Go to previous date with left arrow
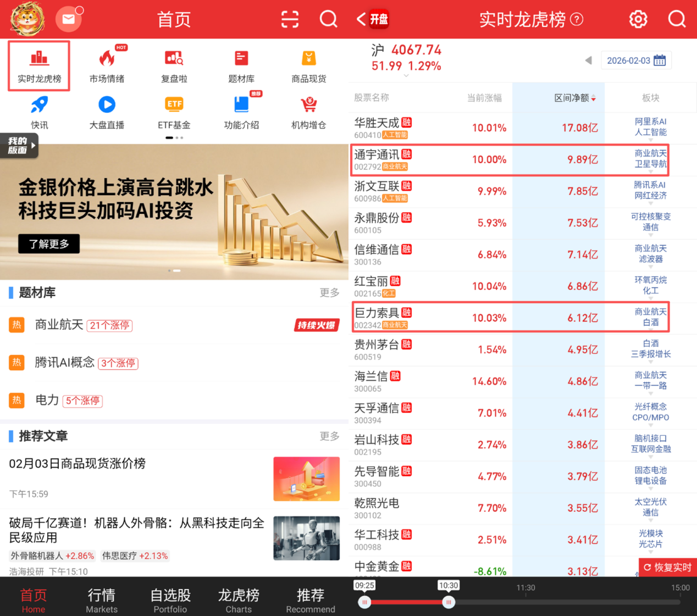The image size is (697, 616). (588, 60)
